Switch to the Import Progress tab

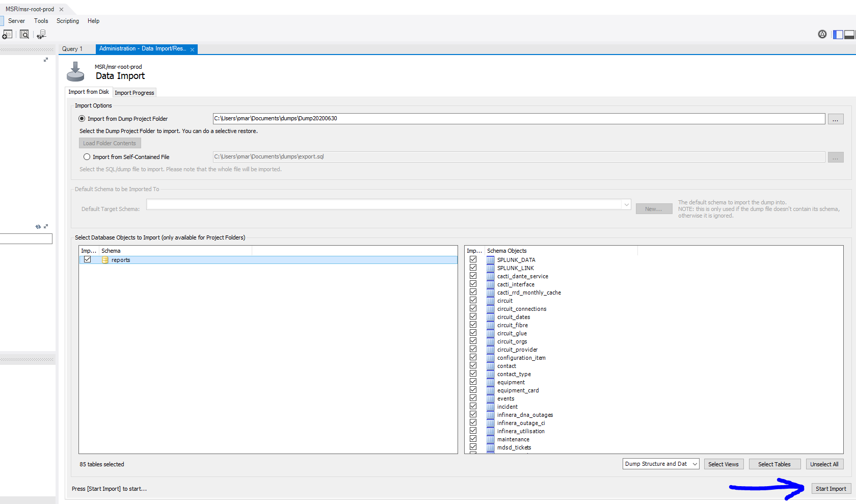pos(135,93)
